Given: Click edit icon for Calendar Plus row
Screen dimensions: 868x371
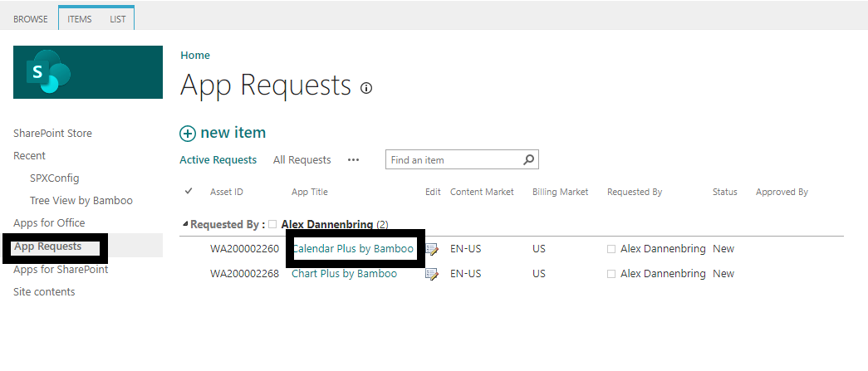Looking at the screenshot, I should click(432, 250).
